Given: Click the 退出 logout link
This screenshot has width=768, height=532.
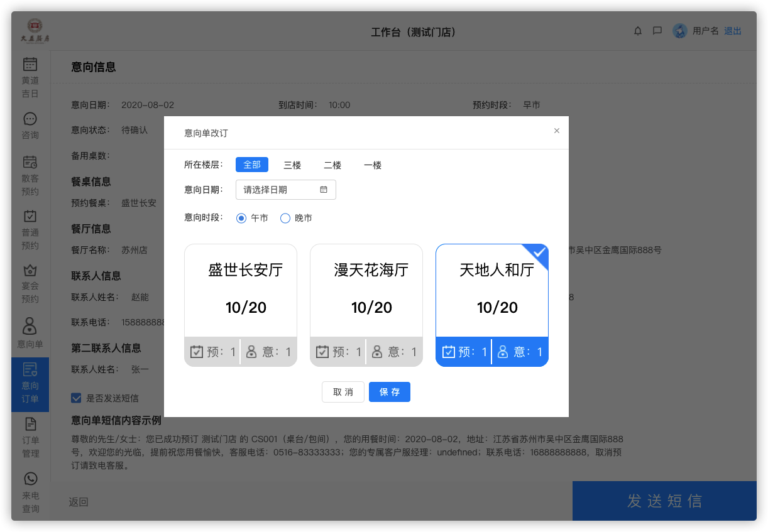Looking at the screenshot, I should [733, 31].
